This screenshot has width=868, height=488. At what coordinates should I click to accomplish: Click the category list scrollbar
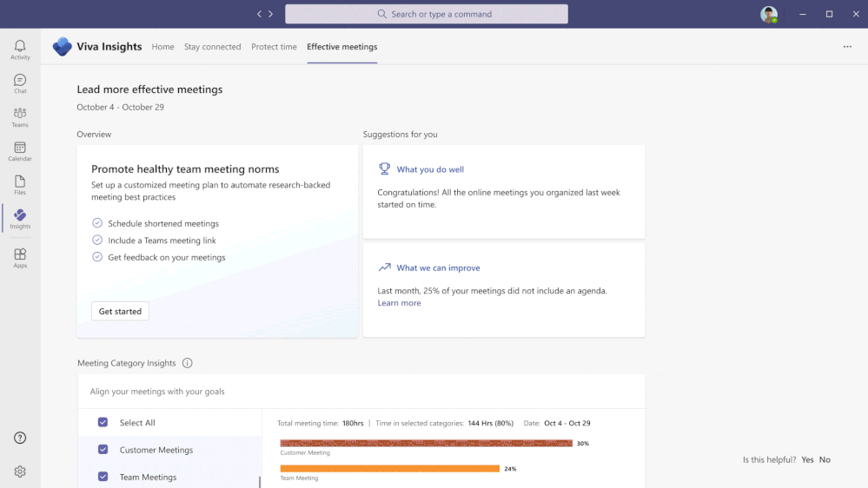point(260,482)
